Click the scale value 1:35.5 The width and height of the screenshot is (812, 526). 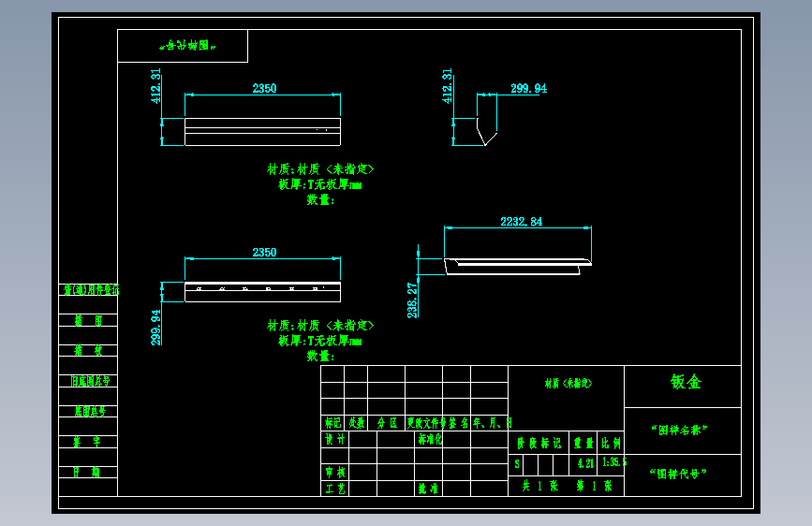point(614,461)
